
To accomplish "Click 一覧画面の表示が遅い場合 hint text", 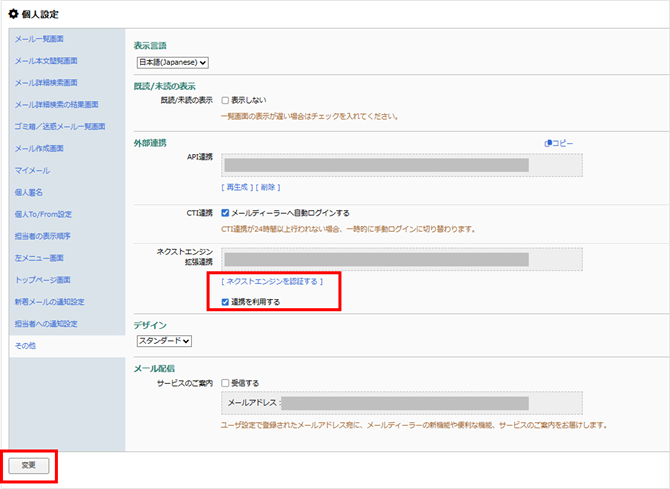I will click(x=309, y=116).
